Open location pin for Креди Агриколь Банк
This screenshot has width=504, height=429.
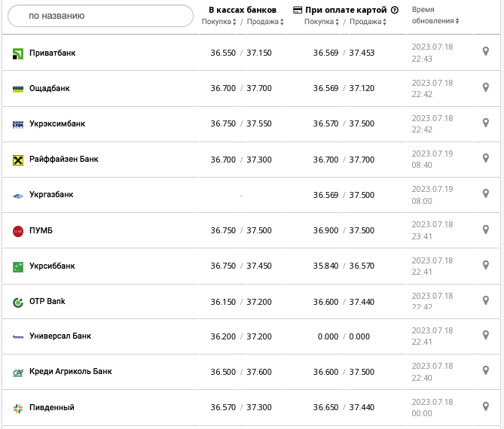(486, 370)
